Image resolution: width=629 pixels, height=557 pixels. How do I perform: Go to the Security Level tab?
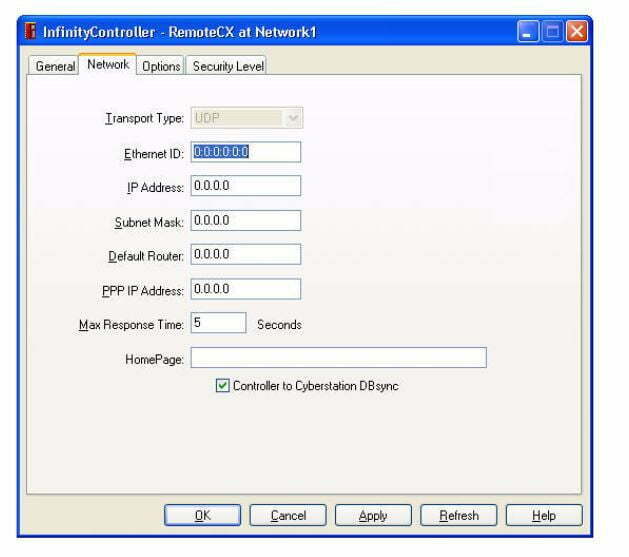click(x=227, y=66)
